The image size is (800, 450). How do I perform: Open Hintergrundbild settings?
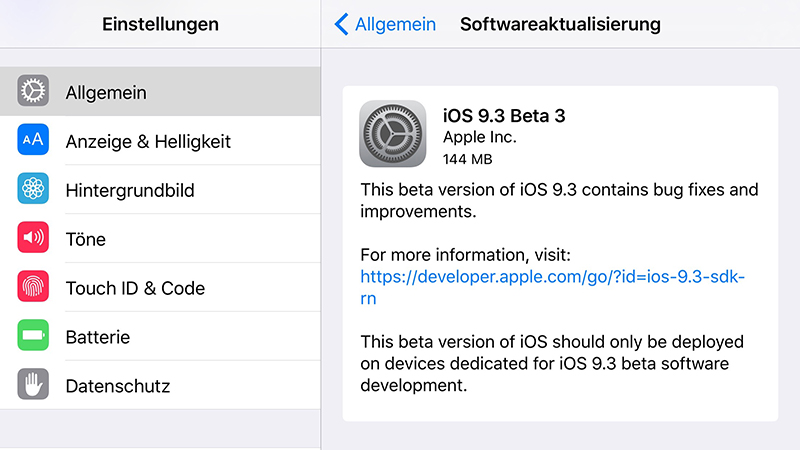[x=160, y=189]
